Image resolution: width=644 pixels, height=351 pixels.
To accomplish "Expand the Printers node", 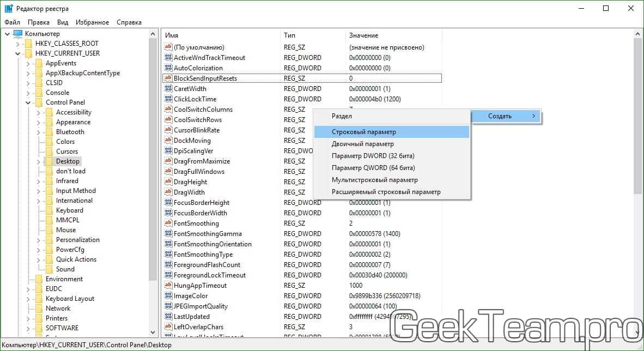I will click(x=28, y=318).
